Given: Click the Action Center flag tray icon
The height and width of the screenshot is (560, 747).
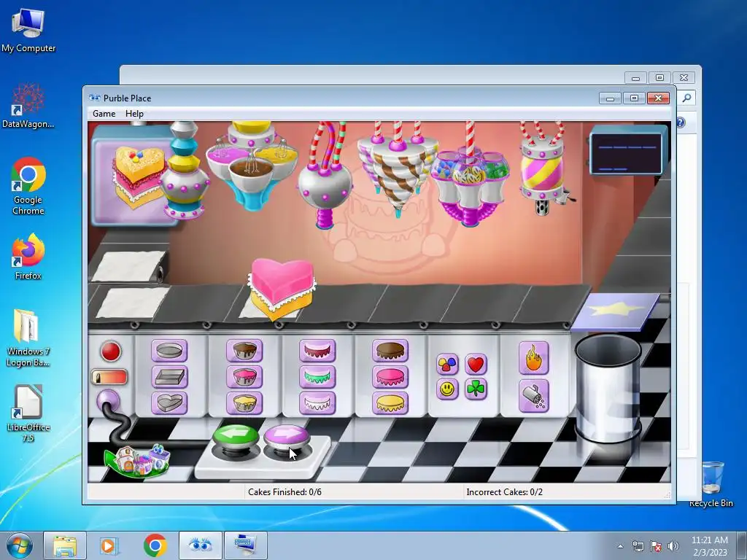Looking at the screenshot, I should coord(656,546).
